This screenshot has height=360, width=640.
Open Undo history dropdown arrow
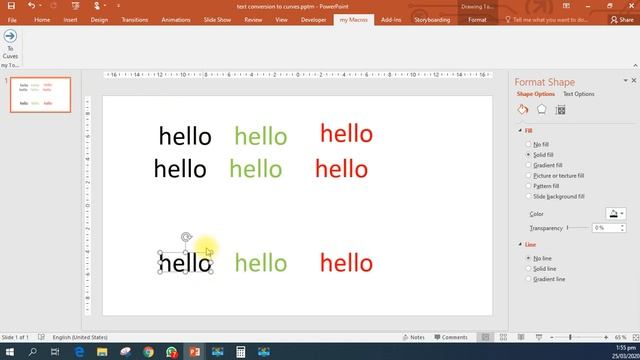pos(40,6)
